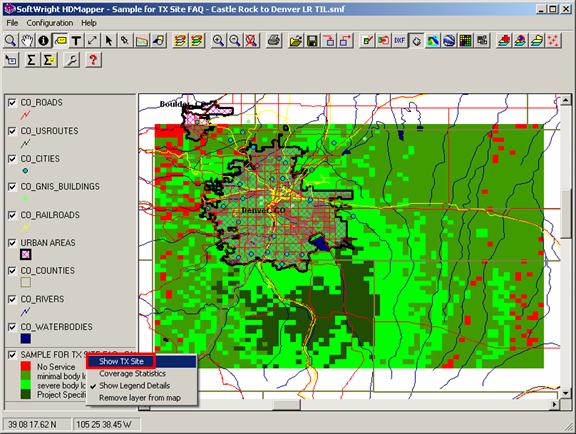This screenshot has width=576, height=434.
Task: Click the dark blue CO_WATERBODIES swatch
Action: 26,338
